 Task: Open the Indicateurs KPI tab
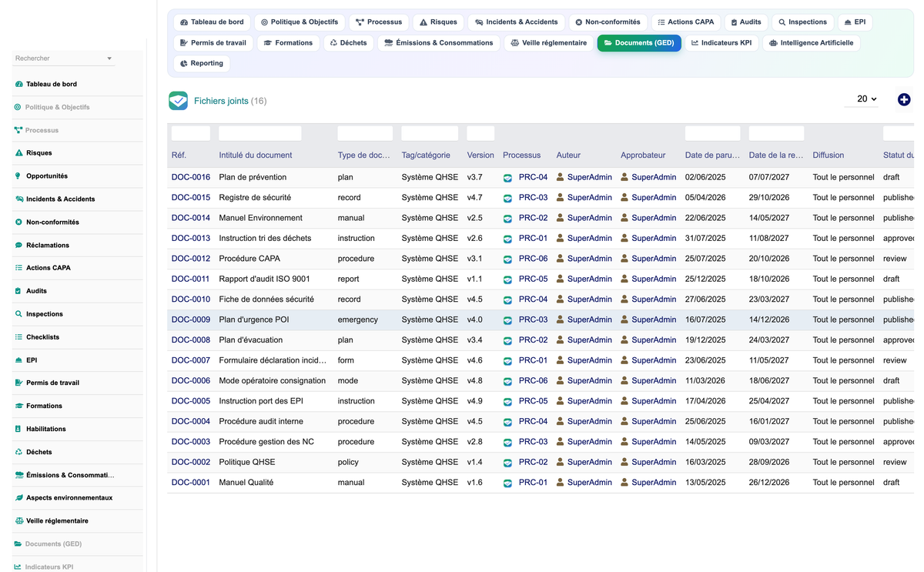[721, 43]
